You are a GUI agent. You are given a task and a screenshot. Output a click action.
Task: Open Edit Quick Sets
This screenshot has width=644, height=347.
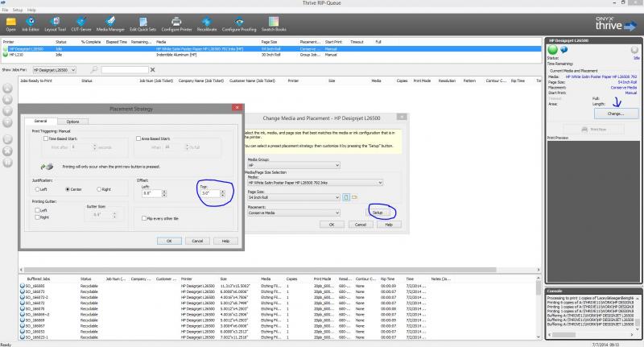pyautogui.click(x=143, y=24)
